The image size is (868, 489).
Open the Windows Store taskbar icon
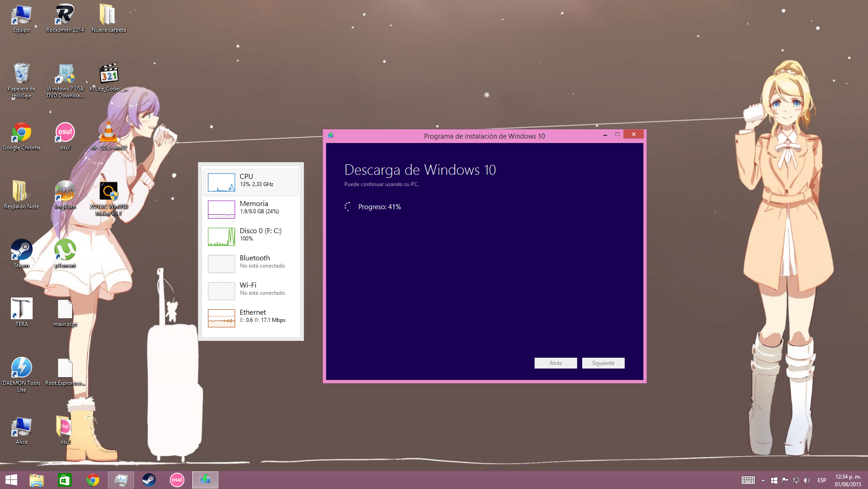pyautogui.click(x=64, y=480)
